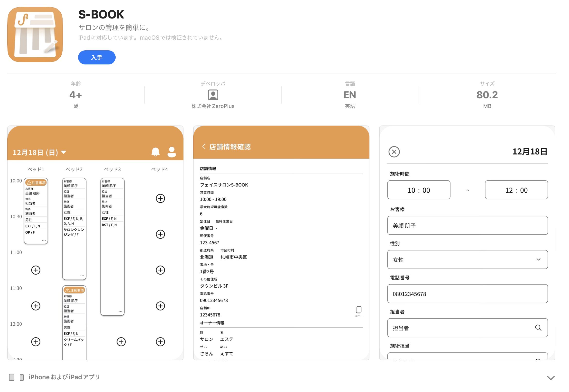Open the 性別 dropdown showing 女性
The height and width of the screenshot is (392, 569).
coord(468,260)
